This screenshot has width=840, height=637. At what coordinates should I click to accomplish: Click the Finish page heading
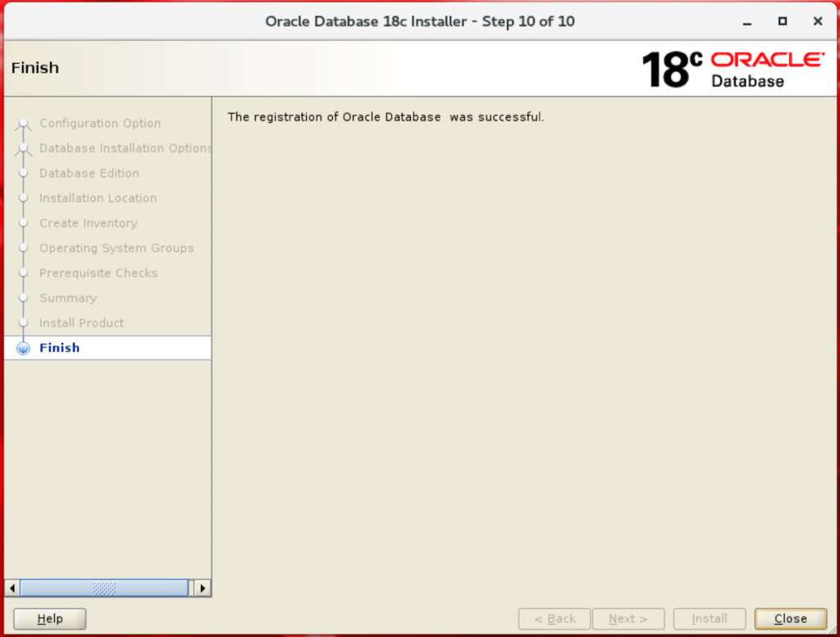point(35,68)
